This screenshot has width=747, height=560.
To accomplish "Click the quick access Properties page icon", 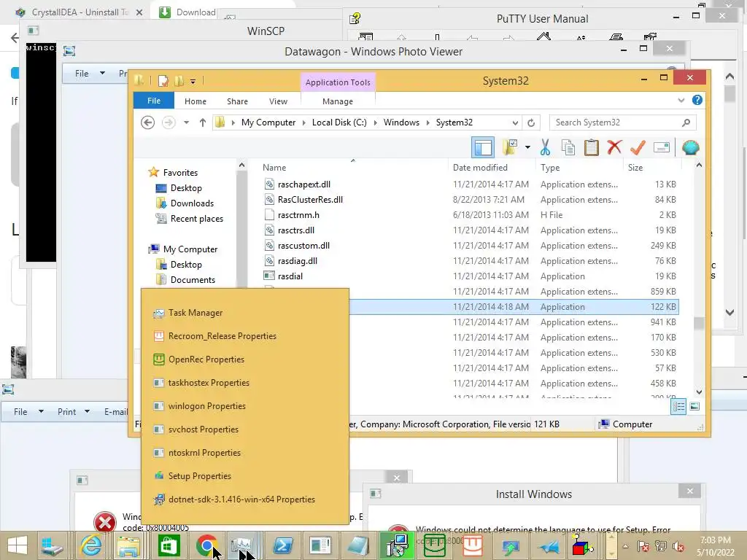I will click(163, 81).
